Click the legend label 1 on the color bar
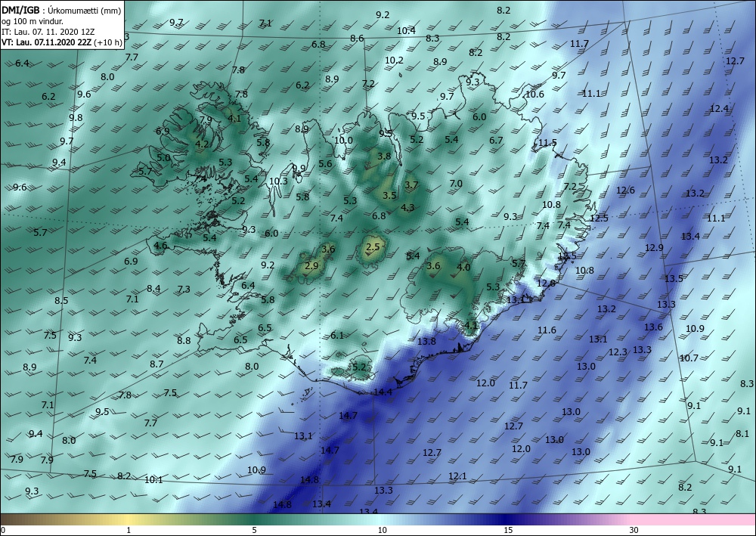Screen dimensions: 756x536 coord(129,530)
